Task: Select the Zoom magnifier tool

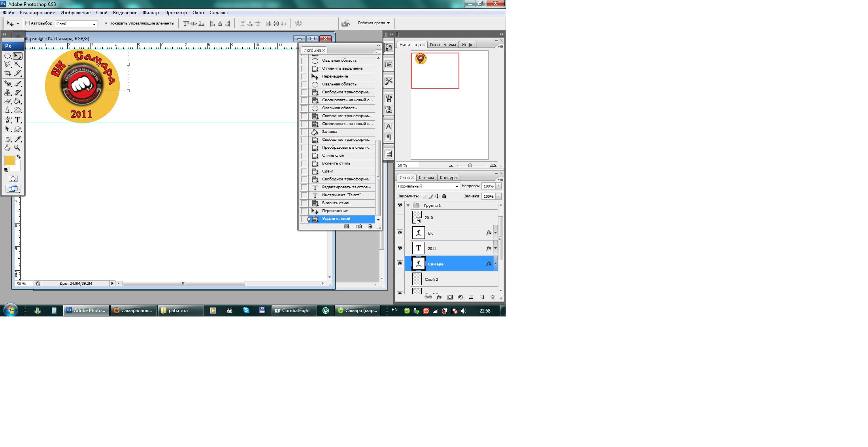Action: [x=17, y=148]
